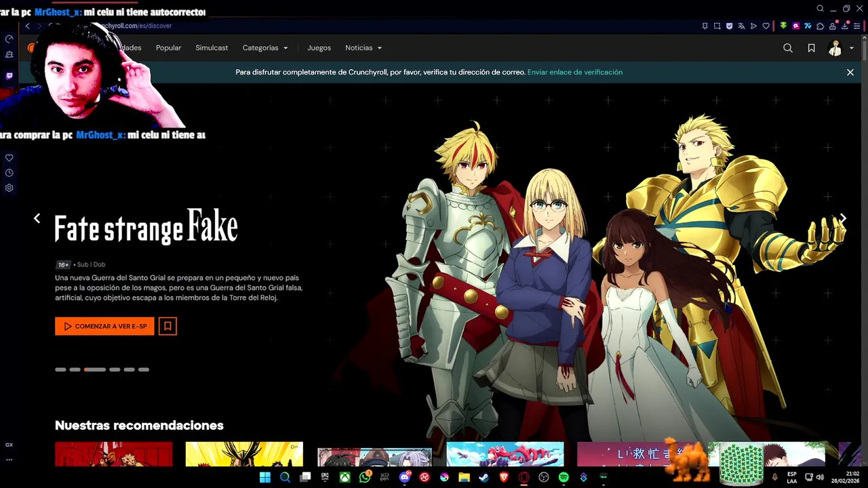Expand the Categorías dropdown
The width and height of the screenshot is (868, 488).
[265, 48]
